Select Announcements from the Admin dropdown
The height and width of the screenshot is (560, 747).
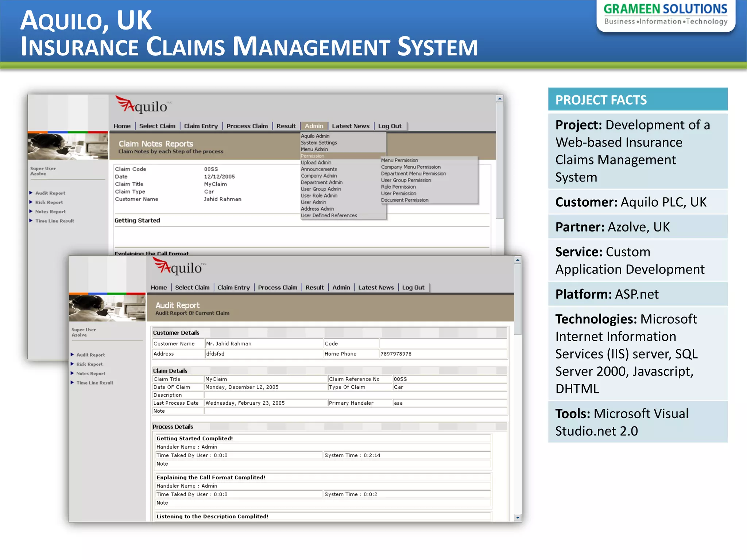click(319, 169)
